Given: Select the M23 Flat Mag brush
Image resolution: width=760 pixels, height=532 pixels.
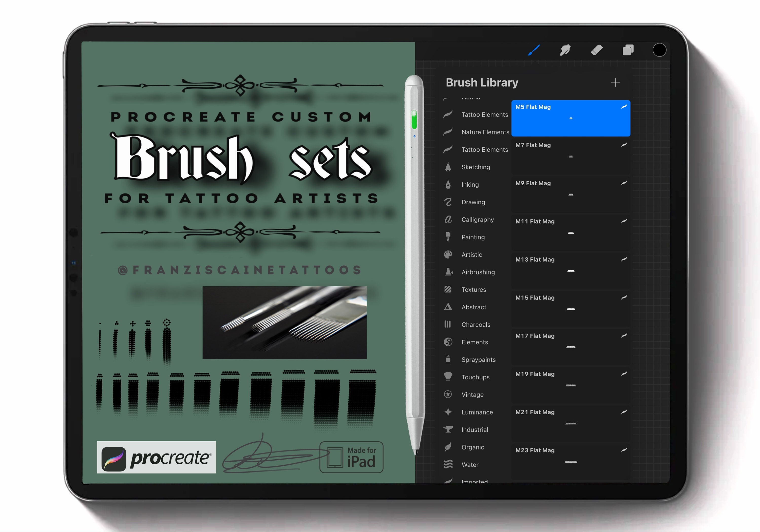Looking at the screenshot, I should click(x=571, y=462).
